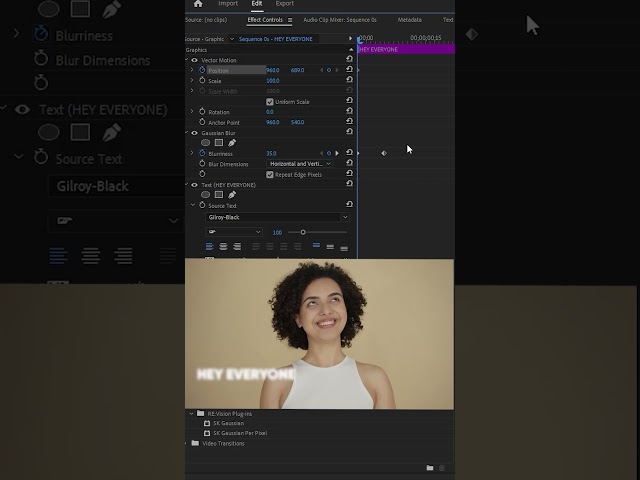Collapse the Graphics section arrow
The height and width of the screenshot is (480, 640).
tap(351, 50)
